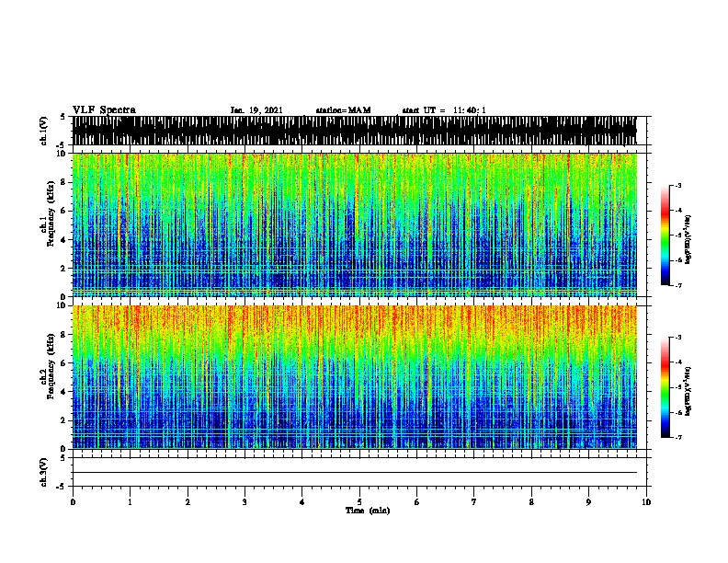Viewport: 728px width, 563px height.
Task: Click the "1" tick on the Time axis
Action: (130, 502)
